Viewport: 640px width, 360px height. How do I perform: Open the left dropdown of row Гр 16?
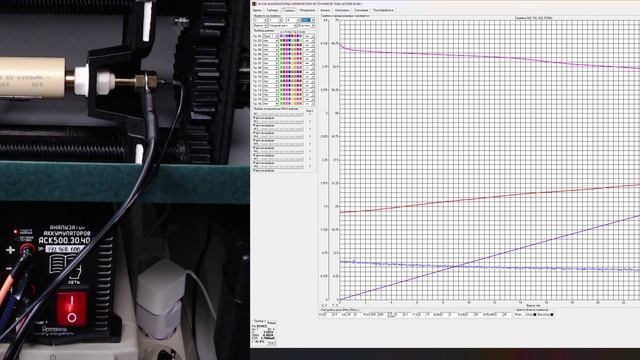point(270,104)
